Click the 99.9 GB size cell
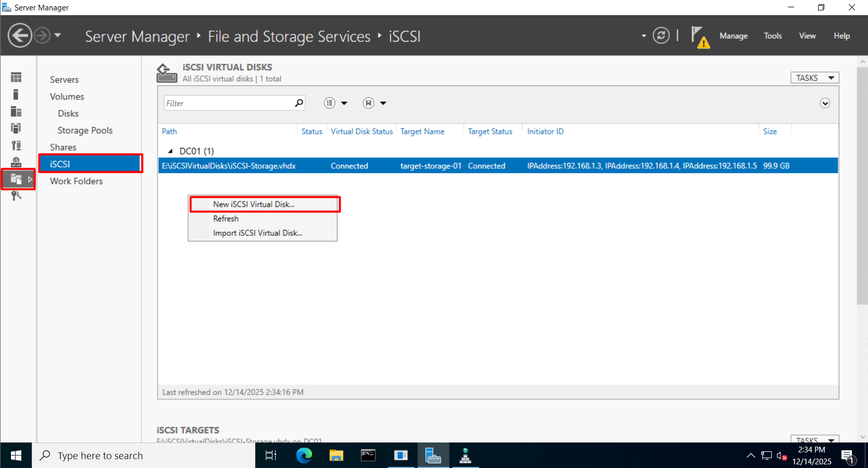The height and width of the screenshot is (468, 868). tap(776, 166)
